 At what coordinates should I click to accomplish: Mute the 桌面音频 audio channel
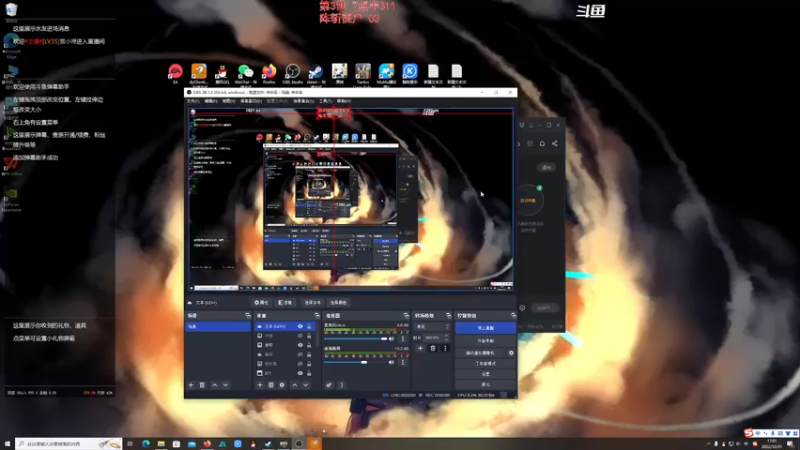coord(391,362)
